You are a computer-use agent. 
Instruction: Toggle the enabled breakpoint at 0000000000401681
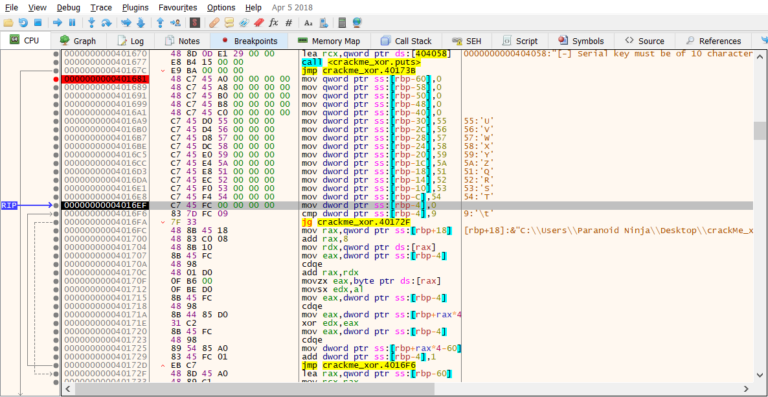click(x=56, y=79)
